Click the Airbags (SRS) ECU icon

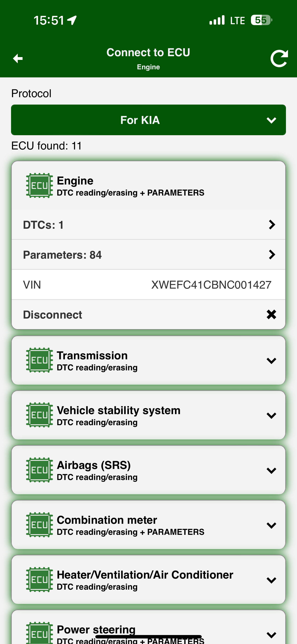point(40,470)
